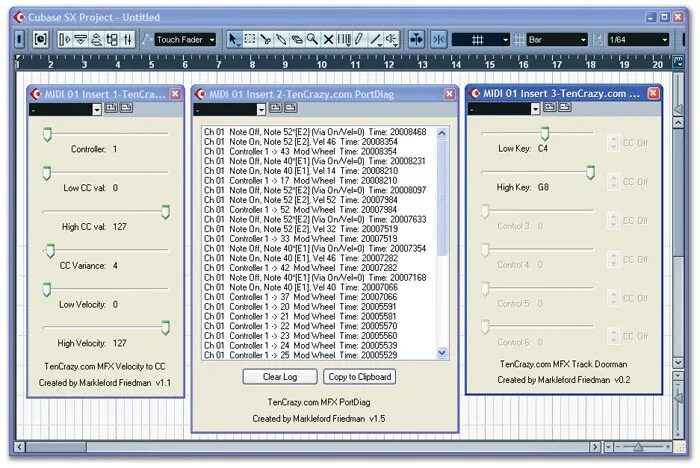The width and height of the screenshot is (700, 468).
Task: Open preset dropdown in Insert 1 window
Action: tap(97, 110)
